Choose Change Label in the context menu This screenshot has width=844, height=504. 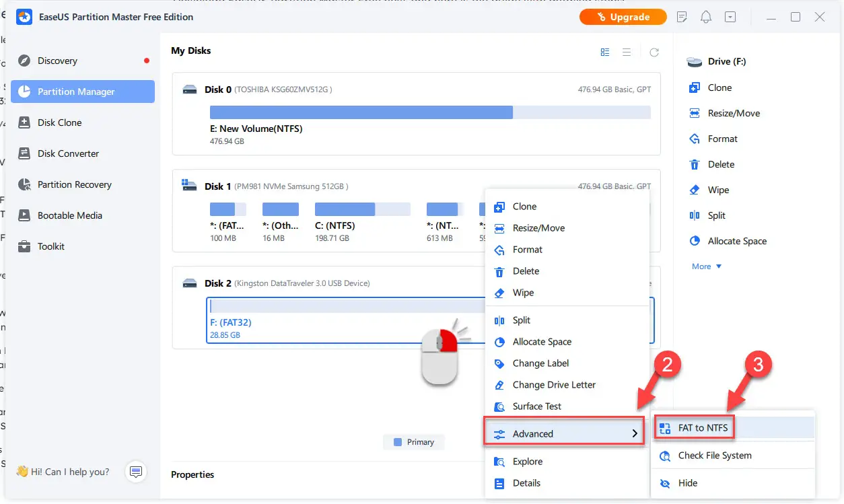tap(567, 363)
